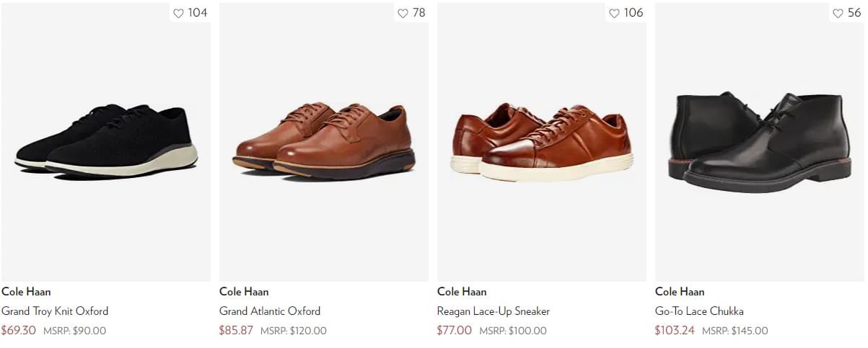
Task: Click heart icon on Go-To Lace Chukka
Action: 838,13
